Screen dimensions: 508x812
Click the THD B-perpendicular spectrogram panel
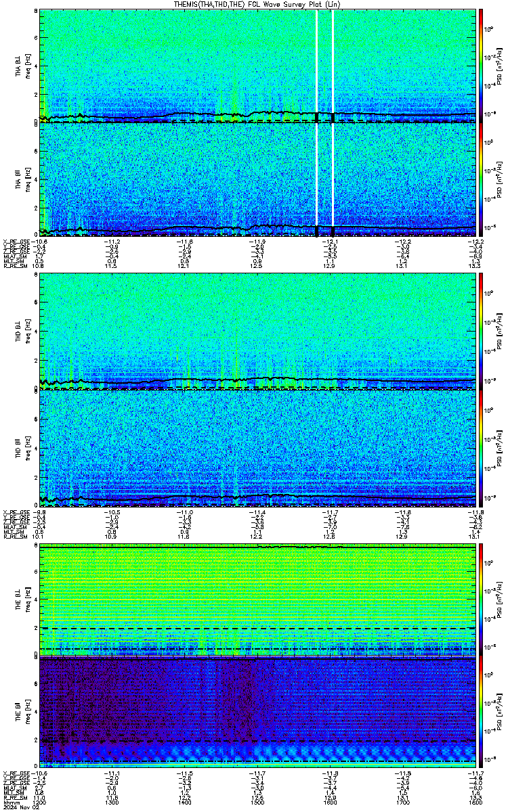coord(258,332)
